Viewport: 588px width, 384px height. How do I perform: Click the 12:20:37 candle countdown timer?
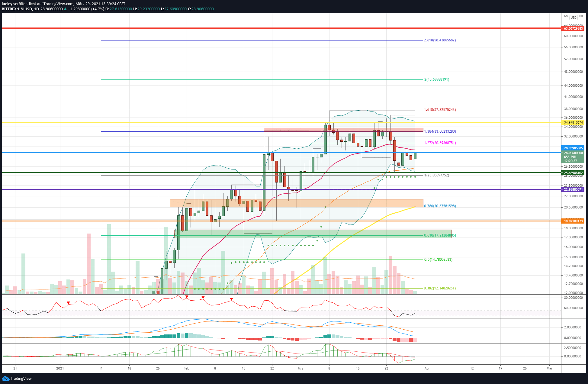pyautogui.click(x=570, y=161)
